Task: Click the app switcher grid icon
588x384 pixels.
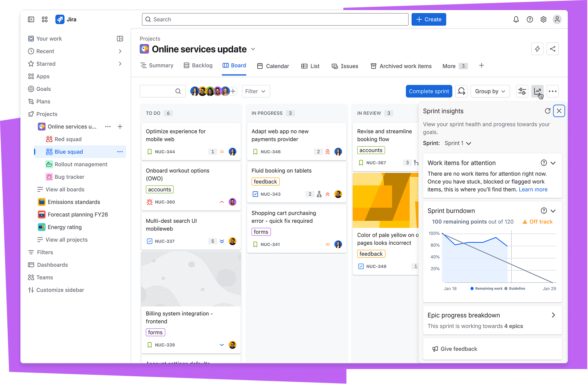Action: 45,19
